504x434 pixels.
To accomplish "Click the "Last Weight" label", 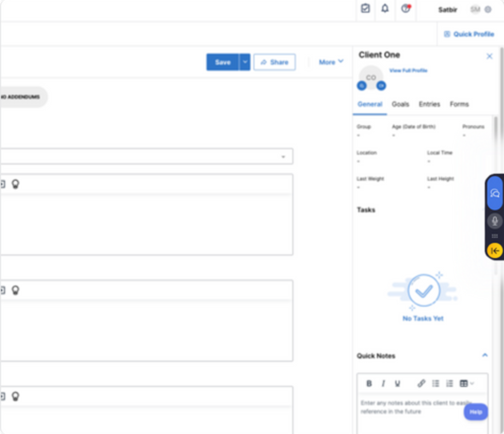I will click(370, 179).
